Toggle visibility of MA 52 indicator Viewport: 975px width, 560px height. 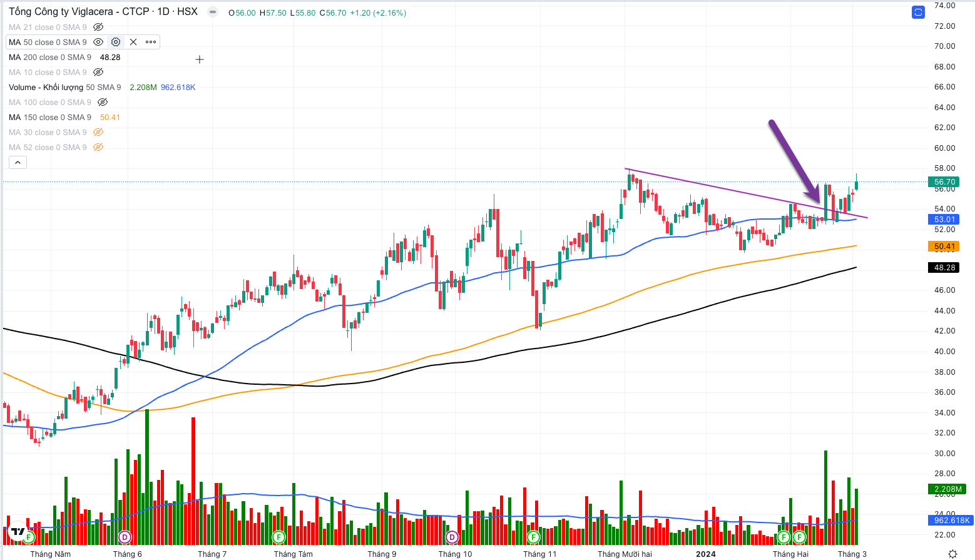98,147
